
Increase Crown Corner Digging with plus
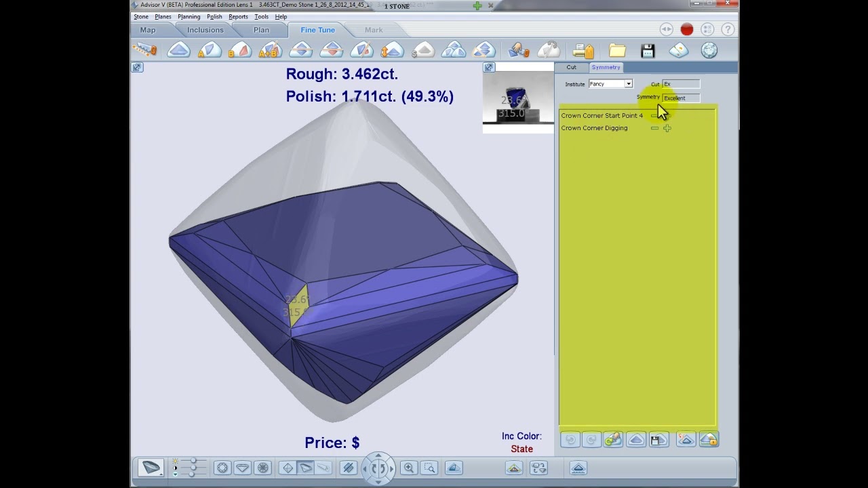667,128
